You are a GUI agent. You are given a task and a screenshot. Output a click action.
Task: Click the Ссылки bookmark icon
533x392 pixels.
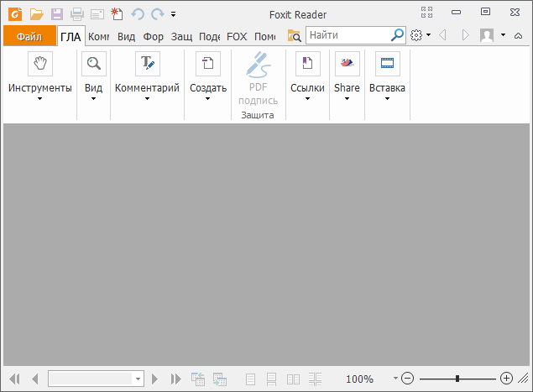pos(307,64)
